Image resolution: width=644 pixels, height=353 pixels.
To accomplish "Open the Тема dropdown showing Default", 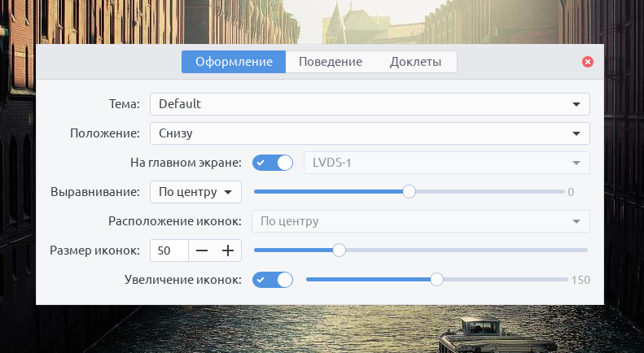I will [370, 104].
